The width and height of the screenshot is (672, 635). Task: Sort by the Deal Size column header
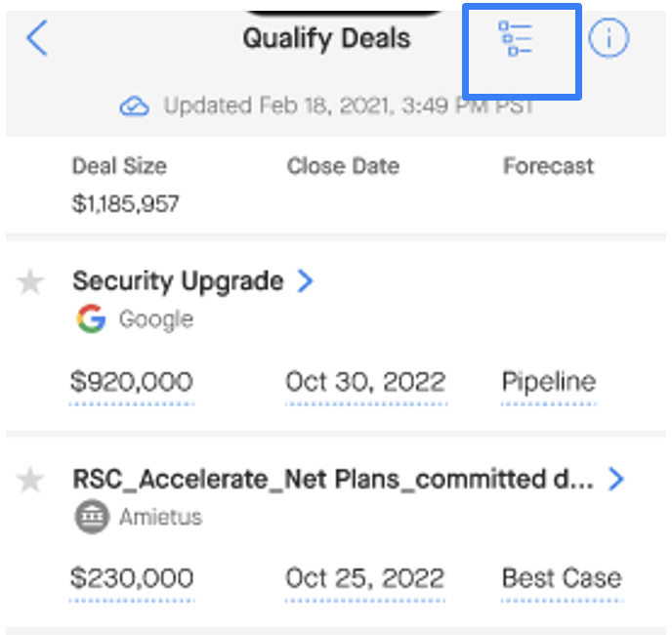point(119,166)
